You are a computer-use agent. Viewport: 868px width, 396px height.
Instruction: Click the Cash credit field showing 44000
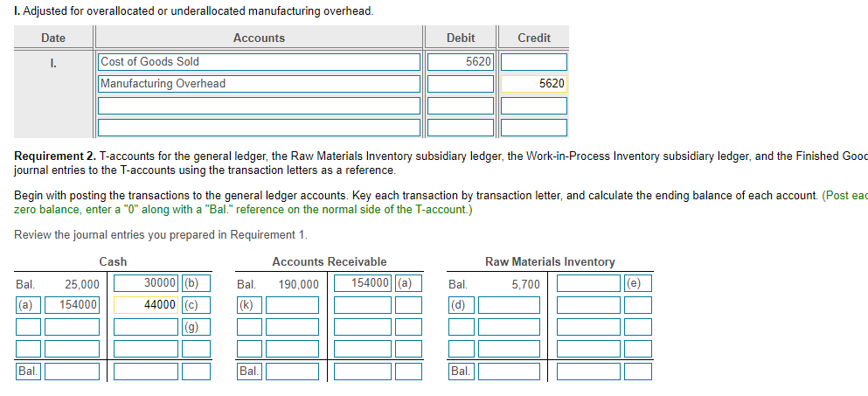coord(146,304)
